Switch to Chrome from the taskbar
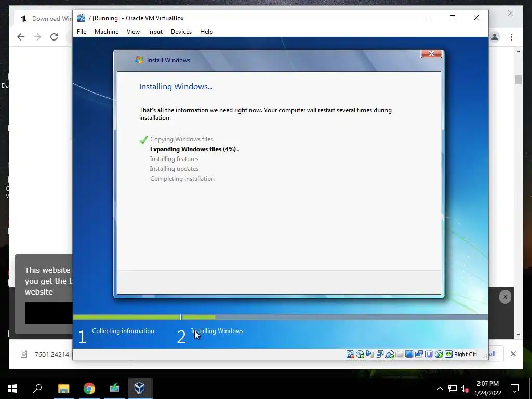 coord(89,389)
